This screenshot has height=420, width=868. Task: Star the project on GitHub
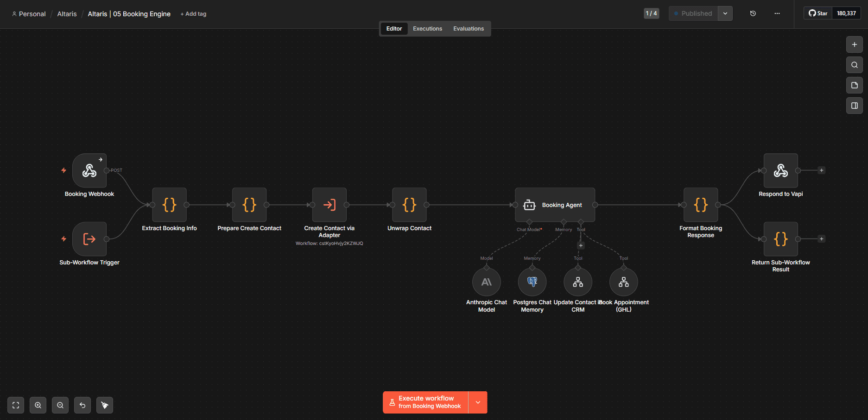[x=817, y=13]
